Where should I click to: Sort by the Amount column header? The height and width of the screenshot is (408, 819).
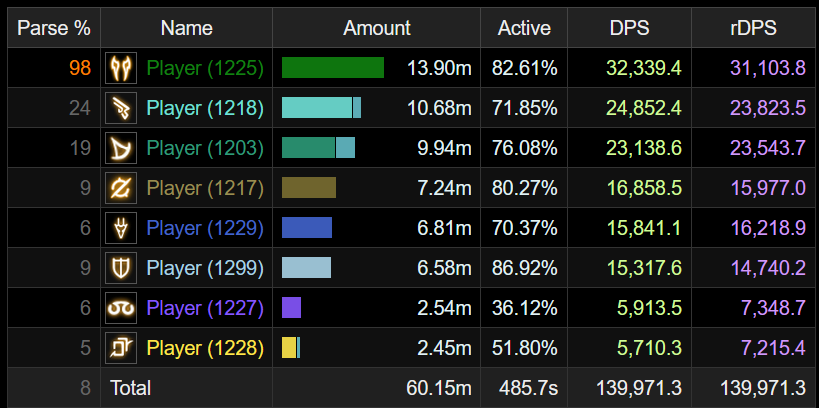coord(377,28)
